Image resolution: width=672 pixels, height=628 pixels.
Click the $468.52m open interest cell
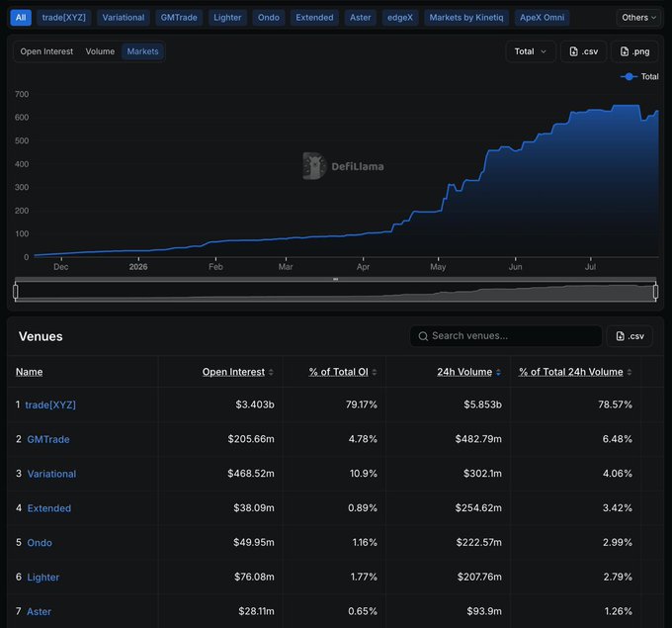(x=251, y=474)
